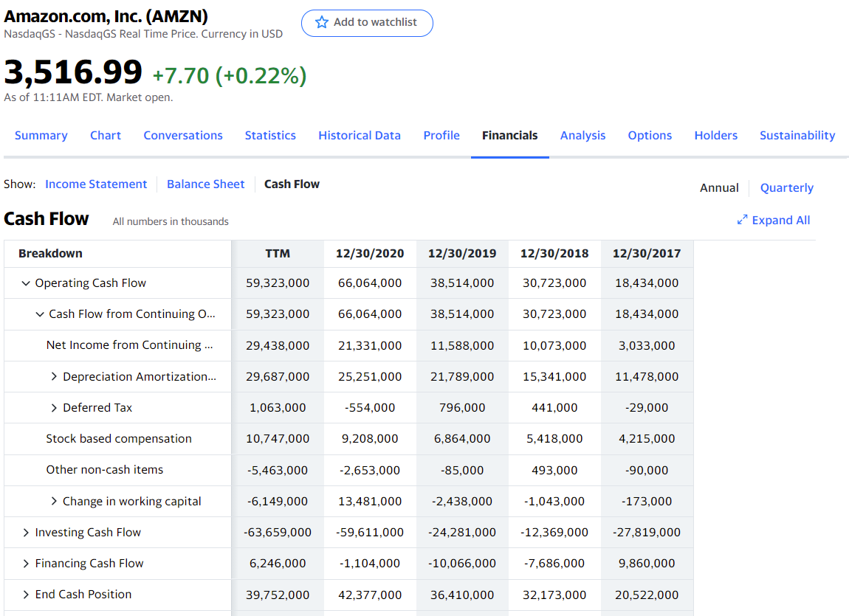Open the Holders tab

716,135
